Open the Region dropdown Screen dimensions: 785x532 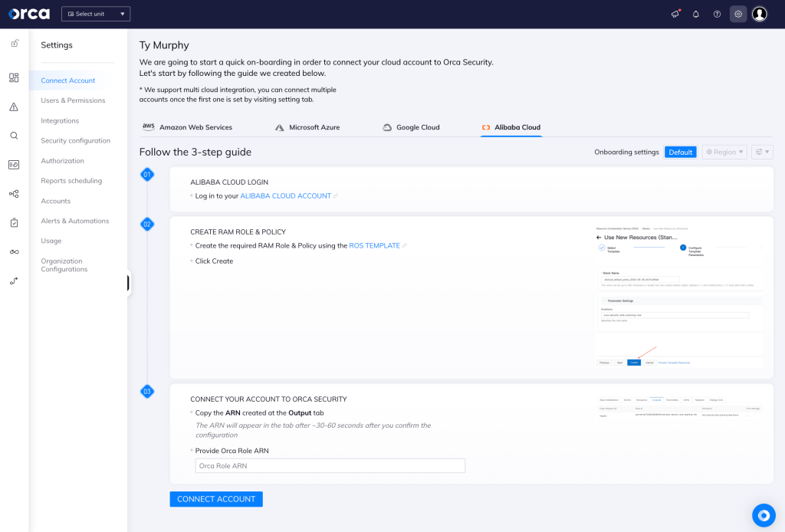tap(724, 152)
